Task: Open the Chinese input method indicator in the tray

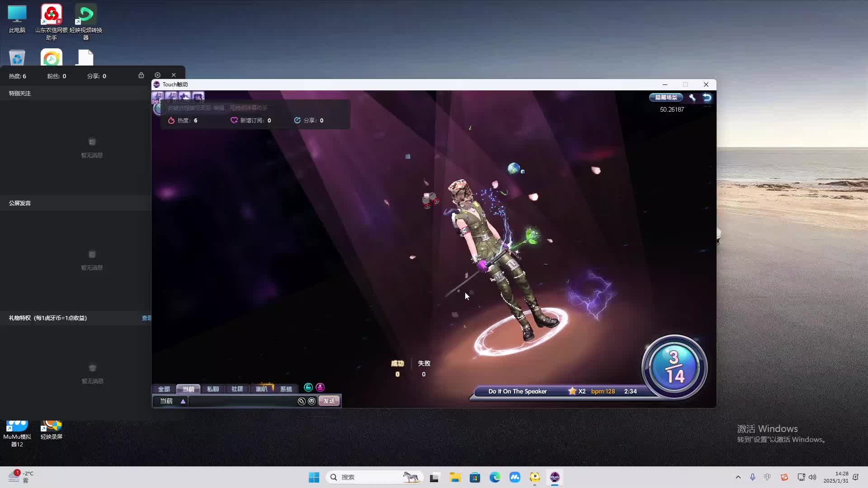Action: click(767, 477)
